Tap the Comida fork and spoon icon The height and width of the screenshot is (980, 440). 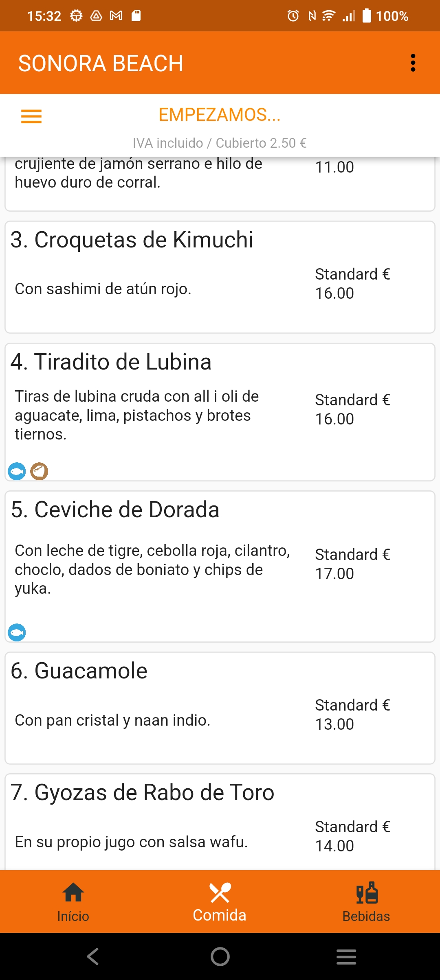[220, 892]
